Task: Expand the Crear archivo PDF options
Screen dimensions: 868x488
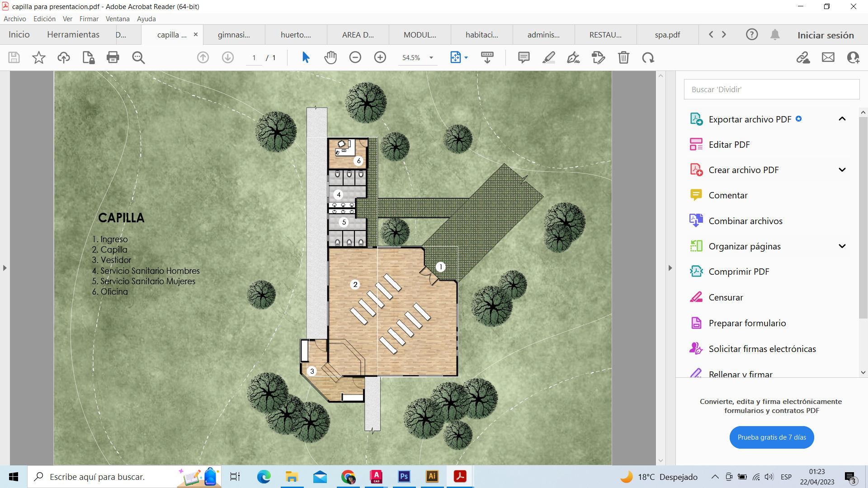Action: click(842, 170)
